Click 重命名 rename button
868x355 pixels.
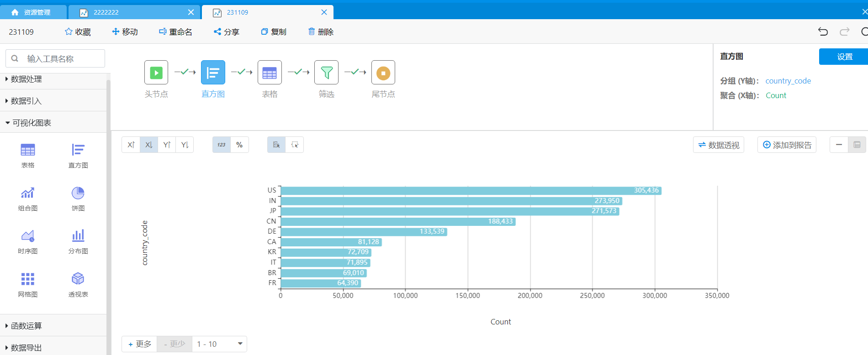175,31
